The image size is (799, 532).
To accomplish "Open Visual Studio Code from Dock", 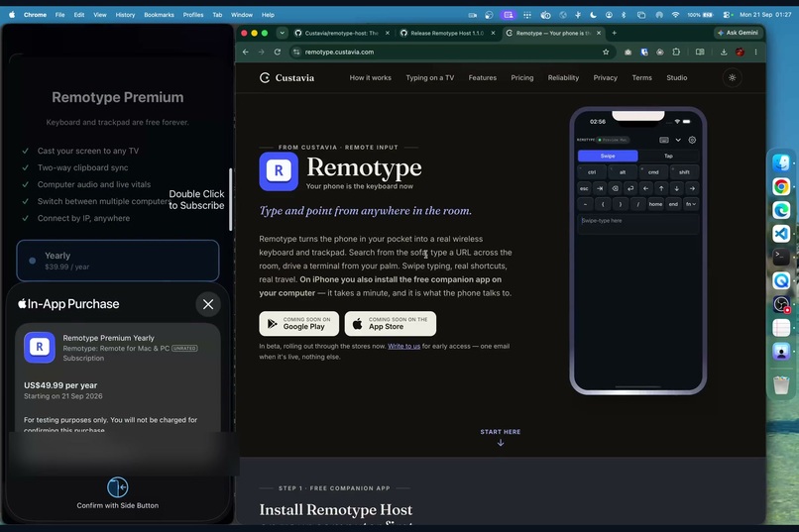I will 781,234.
